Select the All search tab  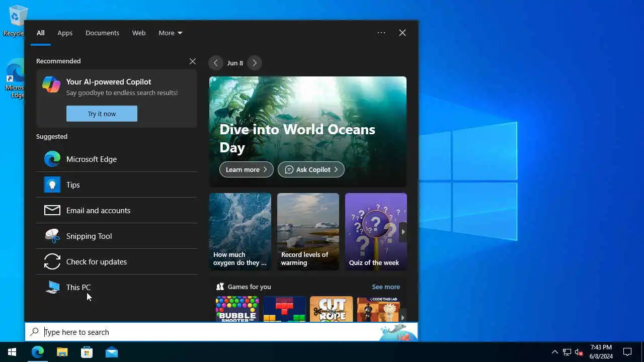pos(41,33)
